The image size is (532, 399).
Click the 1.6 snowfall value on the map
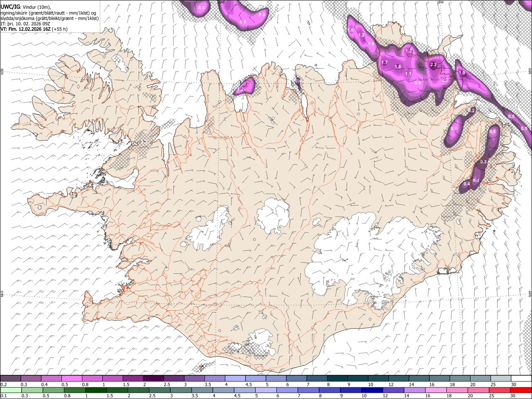coord(398,67)
